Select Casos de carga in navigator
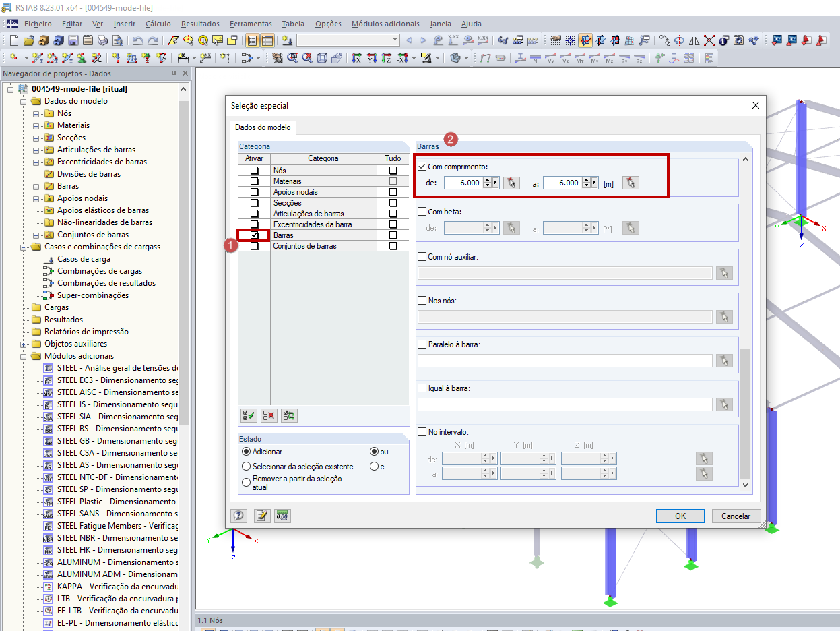Viewport: 840px width, 631px height. click(84, 259)
